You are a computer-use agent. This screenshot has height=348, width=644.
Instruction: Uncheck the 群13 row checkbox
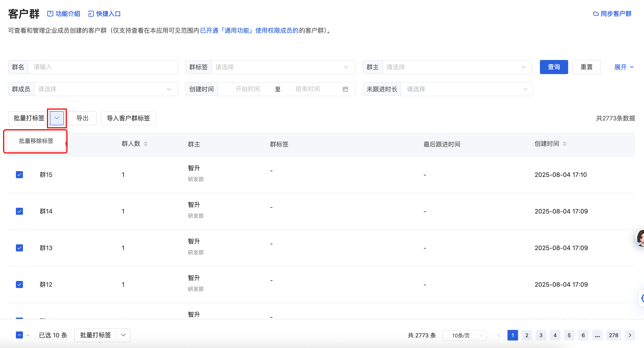(19, 248)
